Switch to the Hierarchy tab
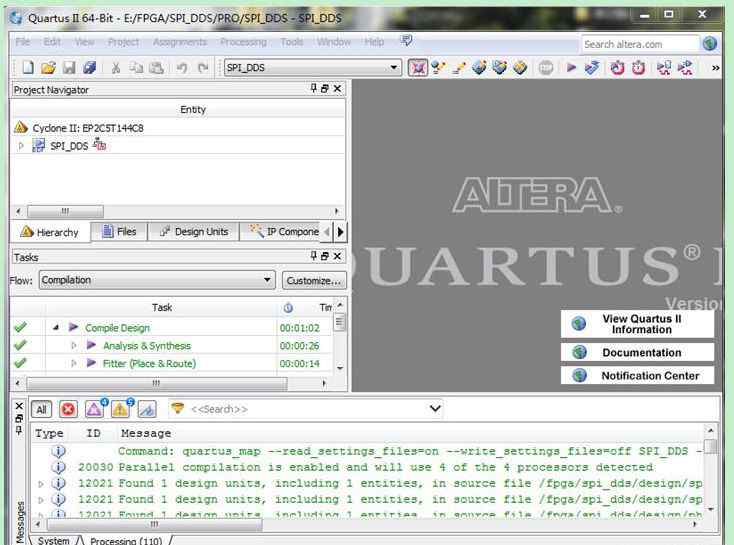Image resolution: width=734 pixels, height=545 pixels. click(x=50, y=232)
